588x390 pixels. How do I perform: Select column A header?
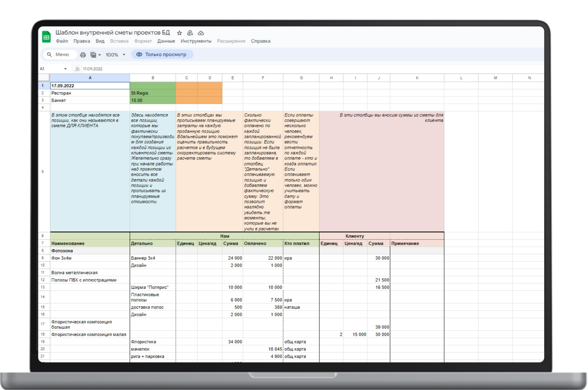(90, 78)
